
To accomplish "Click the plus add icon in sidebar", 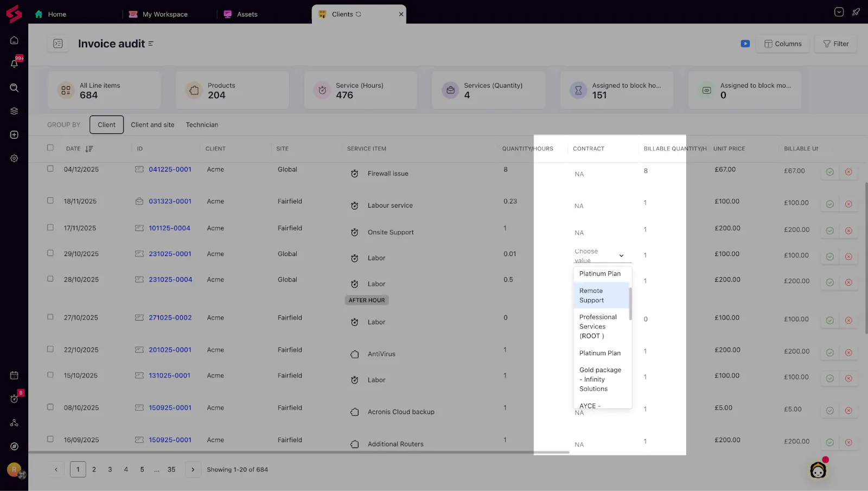I will [14, 135].
